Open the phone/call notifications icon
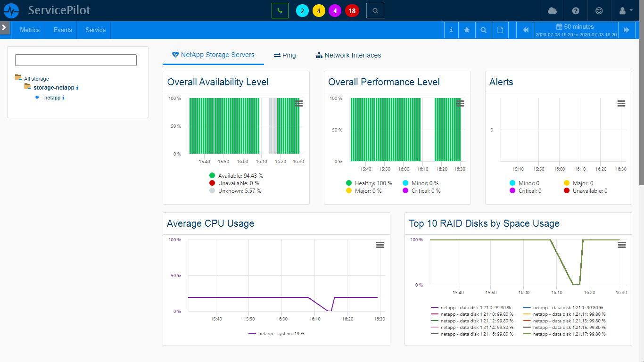 [280, 10]
